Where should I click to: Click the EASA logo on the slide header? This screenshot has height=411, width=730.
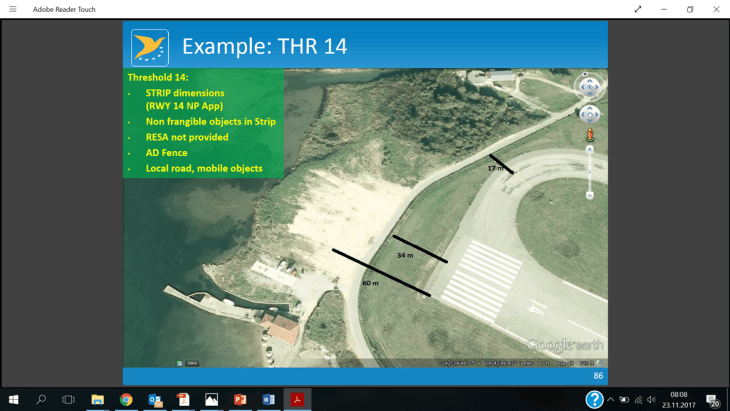tap(150, 47)
